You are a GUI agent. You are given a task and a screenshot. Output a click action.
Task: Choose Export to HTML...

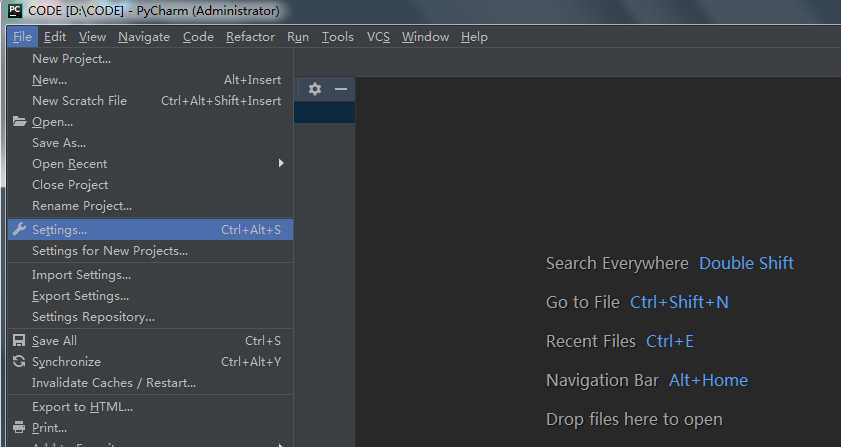pyautogui.click(x=151, y=407)
